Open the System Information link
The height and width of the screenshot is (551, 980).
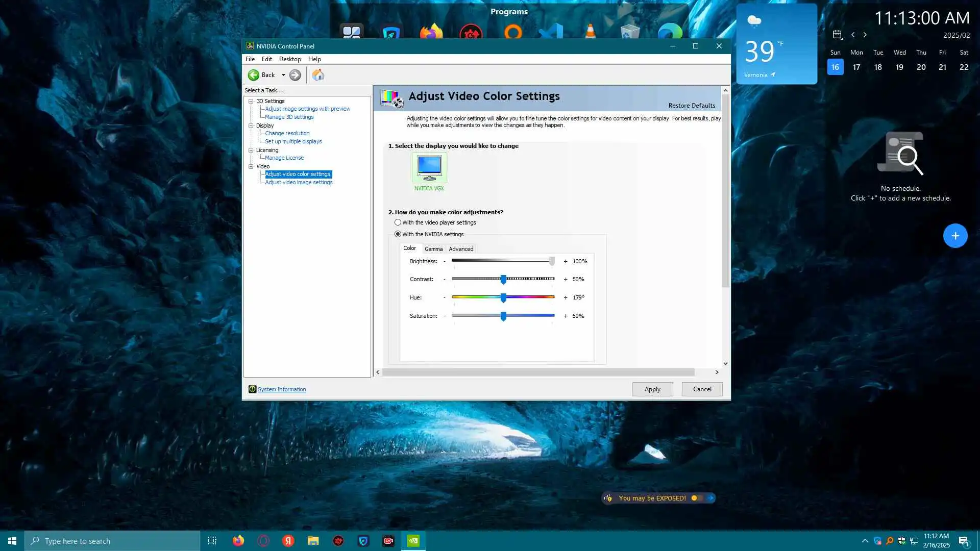[x=282, y=389]
